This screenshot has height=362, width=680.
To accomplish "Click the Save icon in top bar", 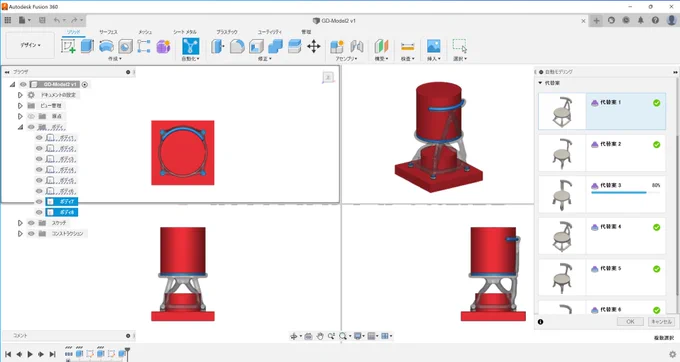I will pos(42,20).
